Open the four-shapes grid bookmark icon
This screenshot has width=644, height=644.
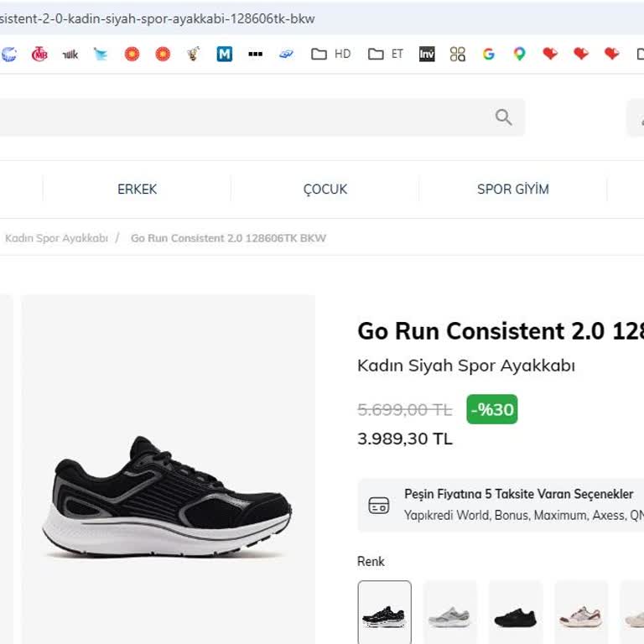point(458,54)
